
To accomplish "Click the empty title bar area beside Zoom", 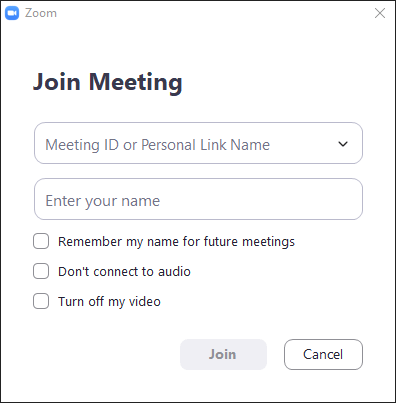I will click(x=213, y=13).
